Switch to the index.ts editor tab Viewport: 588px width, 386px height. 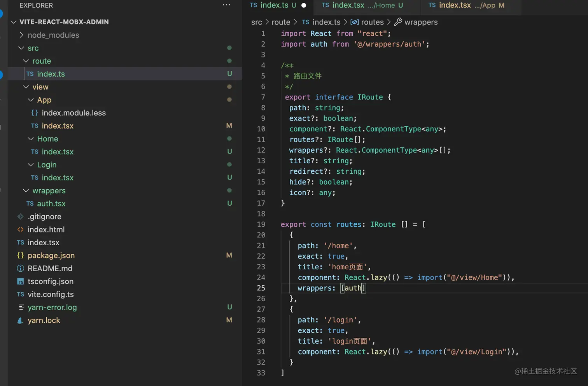[278, 5]
